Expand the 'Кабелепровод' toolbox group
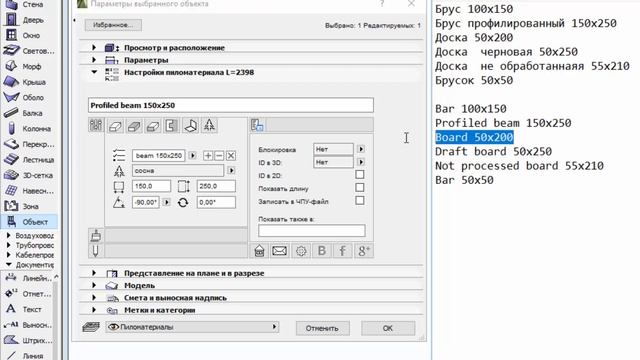This screenshot has width=640, height=360. click(x=9, y=255)
